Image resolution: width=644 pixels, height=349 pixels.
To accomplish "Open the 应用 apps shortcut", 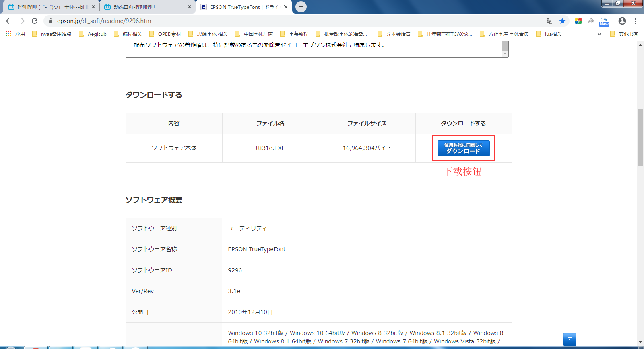I will [x=16, y=34].
